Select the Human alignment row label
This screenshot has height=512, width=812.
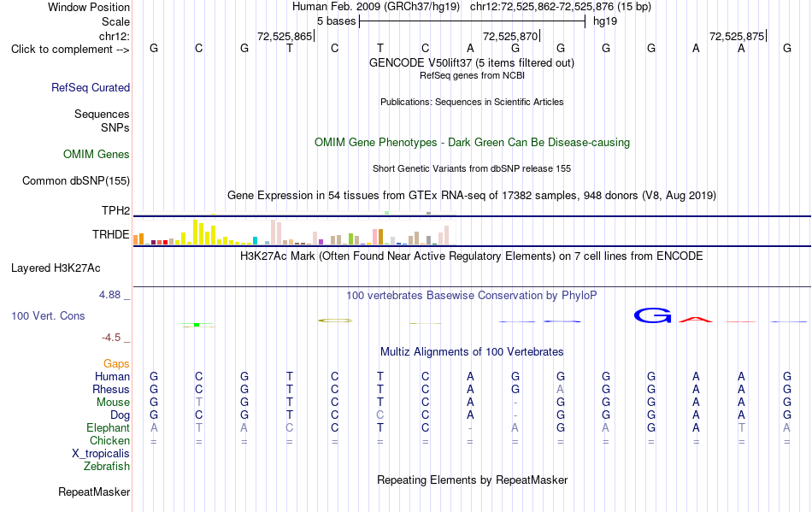[112, 376]
